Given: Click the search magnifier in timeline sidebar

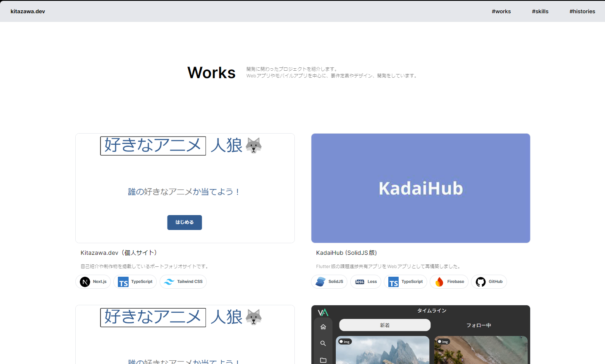Looking at the screenshot, I should pos(323,343).
